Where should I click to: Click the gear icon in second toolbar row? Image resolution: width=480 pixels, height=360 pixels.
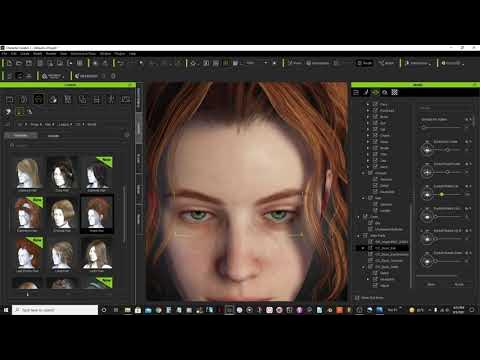click(x=113, y=76)
